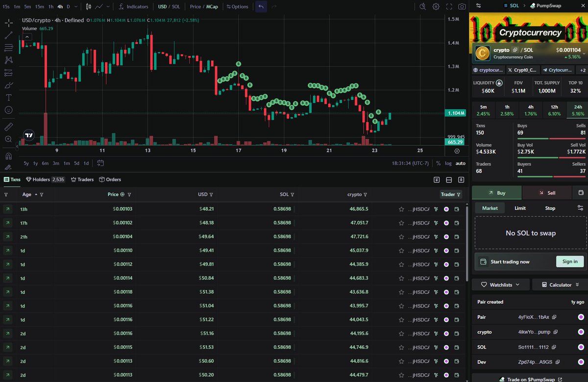The image size is (588, 382).
Task: Select the pattern drawing tool
Action: tap(8, 60)
